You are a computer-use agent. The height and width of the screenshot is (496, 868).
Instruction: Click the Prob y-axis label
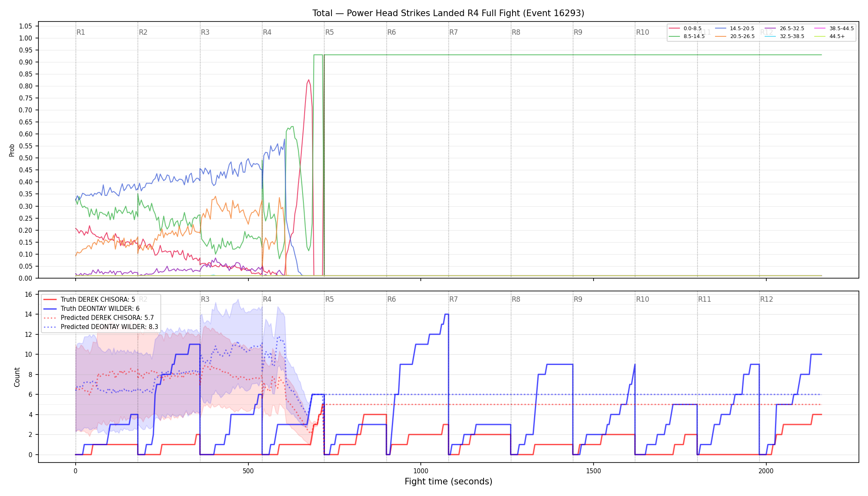coord(12,150)
